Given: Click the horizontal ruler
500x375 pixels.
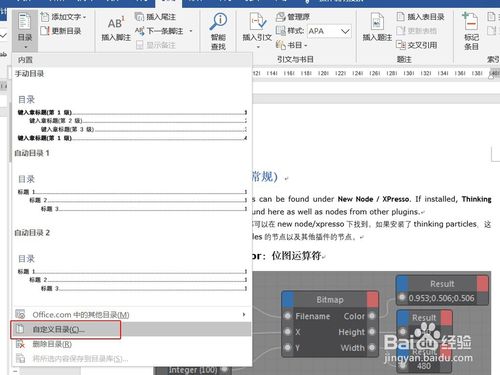Looking at the screenshot, I should pos(375,73).
